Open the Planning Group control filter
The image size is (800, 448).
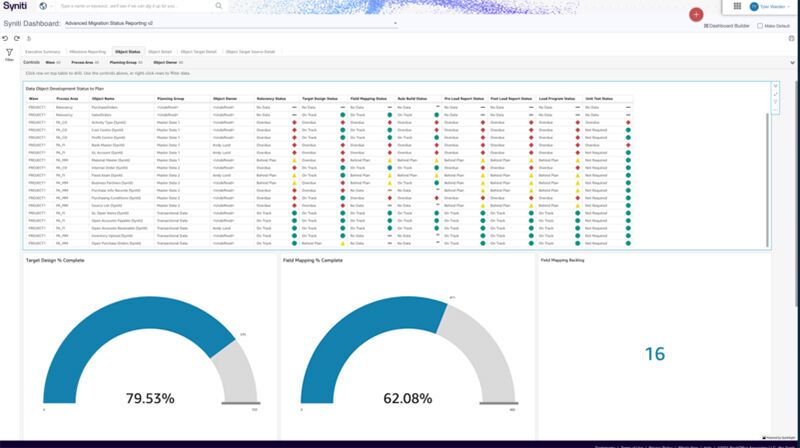coord(126,62)
